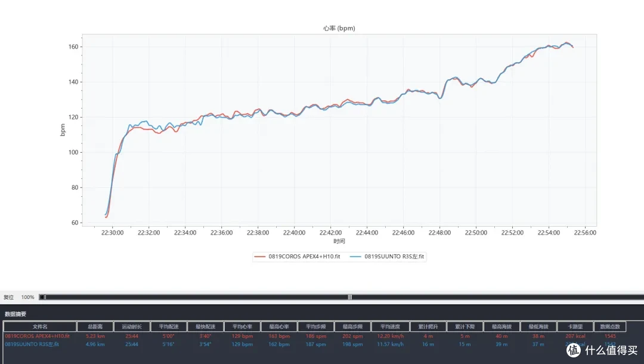Screen dimensions: 644x364
Task: Click the 1545 data points cell
Action: 610,336
